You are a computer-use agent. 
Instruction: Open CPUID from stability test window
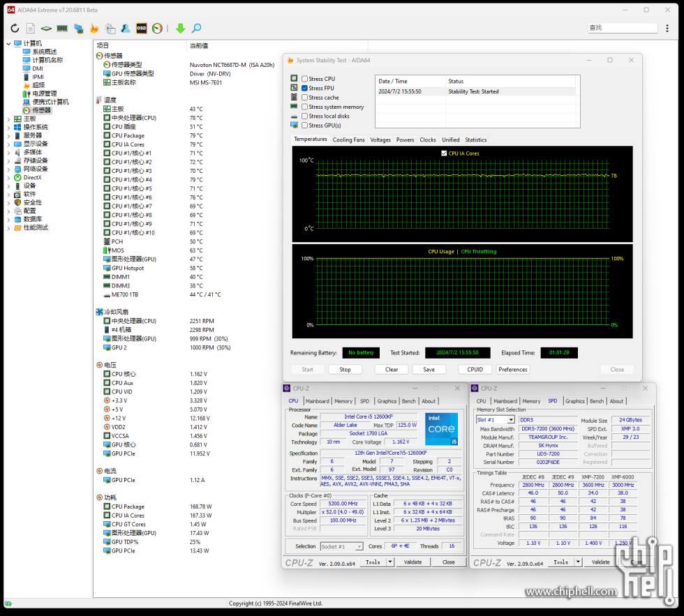point(475,369)
